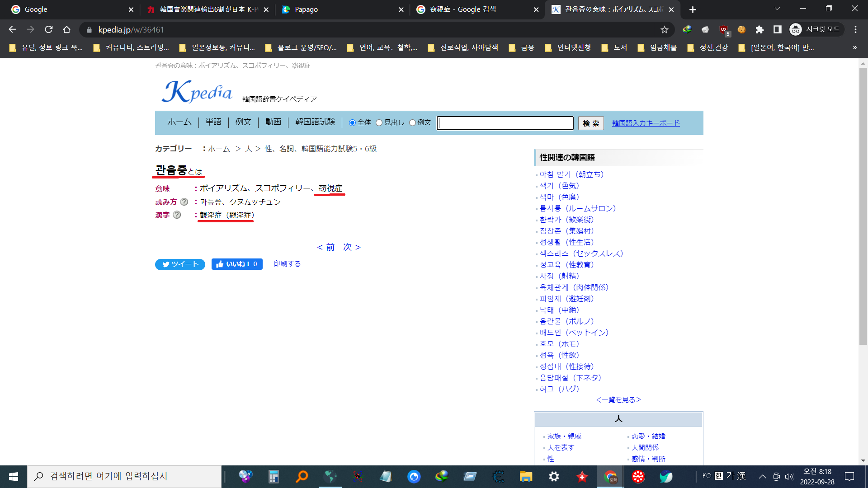Open the Chrome extensions puzzle icon
This screenshot has width=868, height=488.
click(x=759, y=30)
